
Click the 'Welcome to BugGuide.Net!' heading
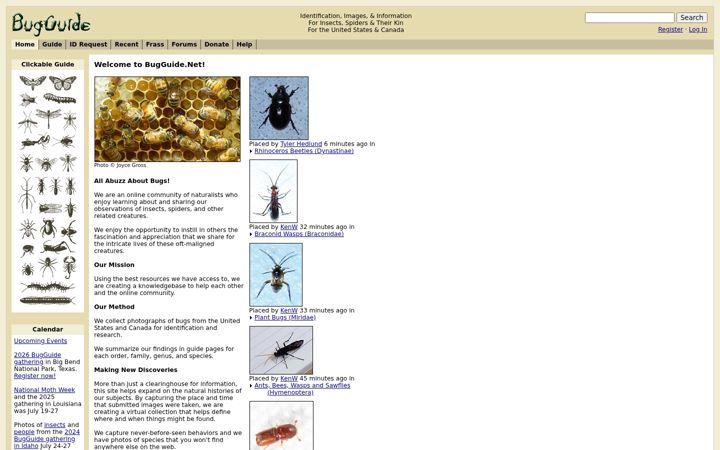(x=150, y=64)
